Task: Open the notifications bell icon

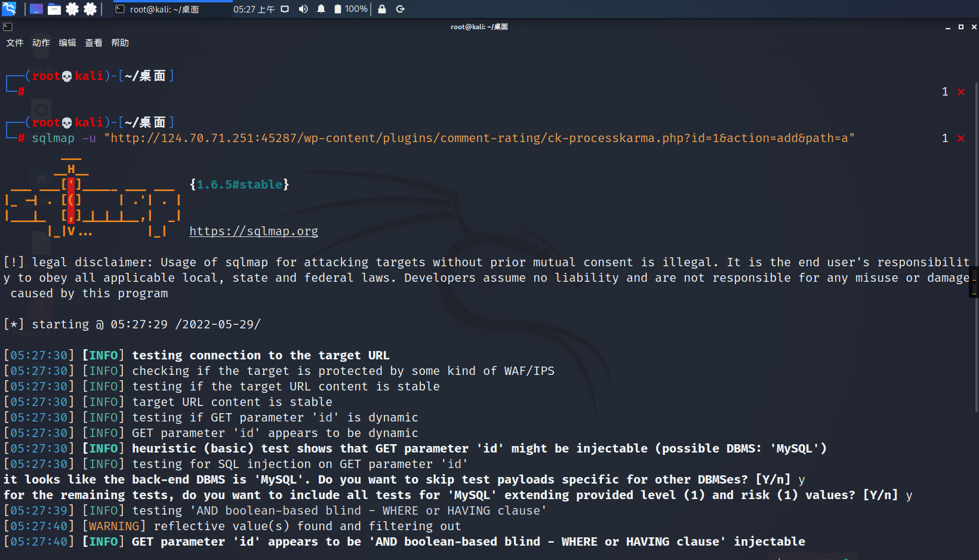Action: (321, 9)
